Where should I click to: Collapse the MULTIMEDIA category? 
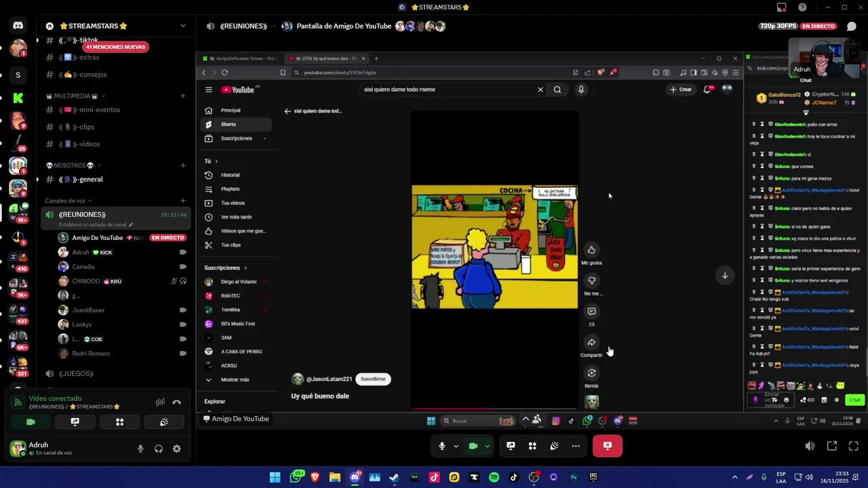tap(75, 96)
